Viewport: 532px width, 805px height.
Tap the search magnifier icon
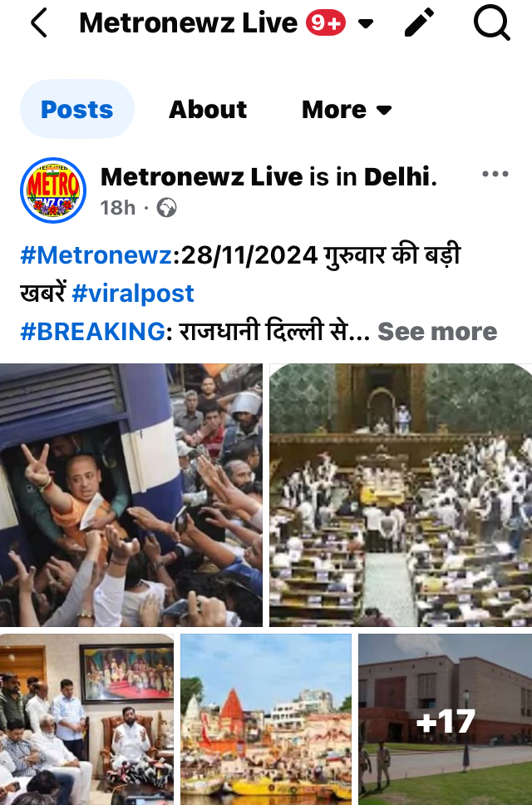pos(491,23)
